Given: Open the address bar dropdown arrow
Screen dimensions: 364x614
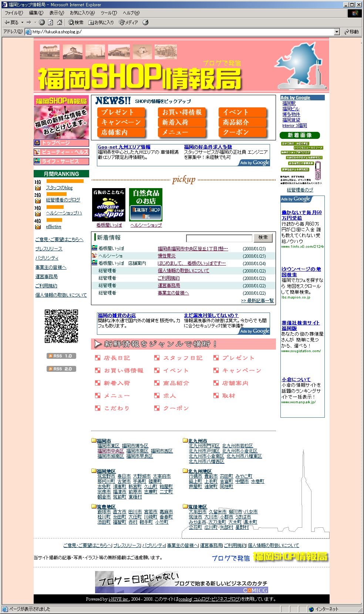Looking at the screenshot, I should click(x=337, y=32).
